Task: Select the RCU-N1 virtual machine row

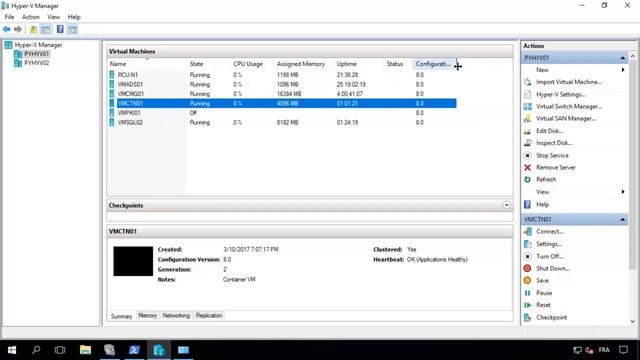Action: click(282, 75)
